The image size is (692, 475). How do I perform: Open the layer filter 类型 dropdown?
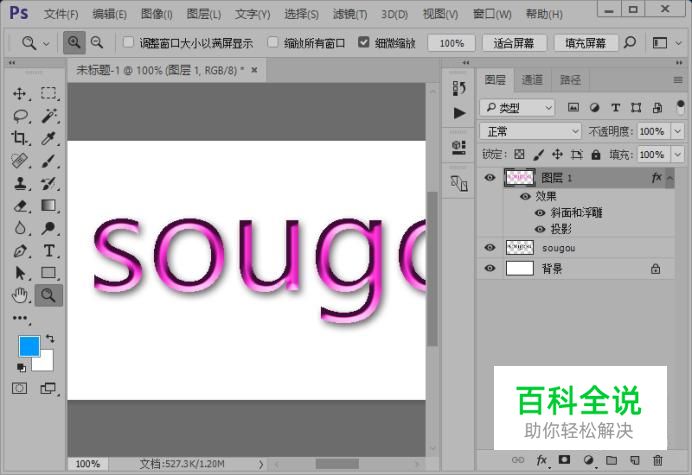(517, 107)
